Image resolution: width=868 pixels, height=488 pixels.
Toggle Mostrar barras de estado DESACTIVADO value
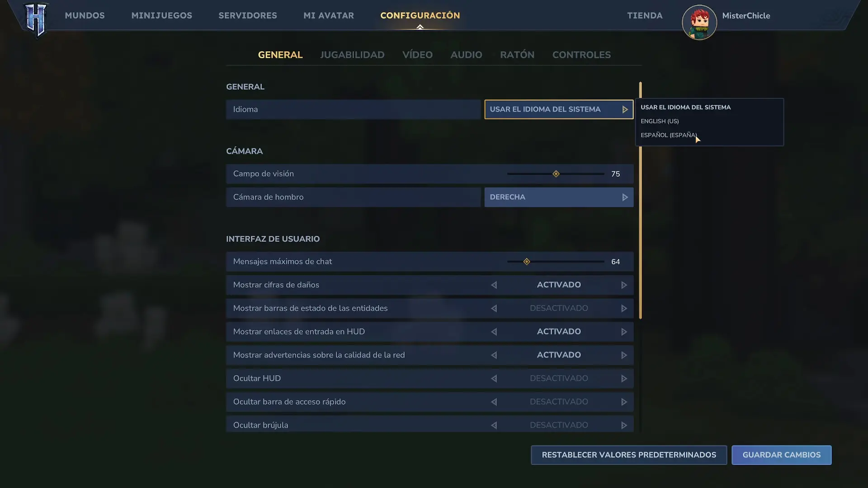click(559, 308)
